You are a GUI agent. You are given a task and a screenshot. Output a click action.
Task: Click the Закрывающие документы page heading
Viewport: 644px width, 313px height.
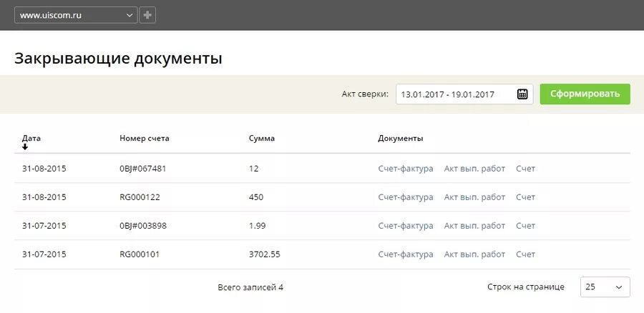[x=118, y=59]
